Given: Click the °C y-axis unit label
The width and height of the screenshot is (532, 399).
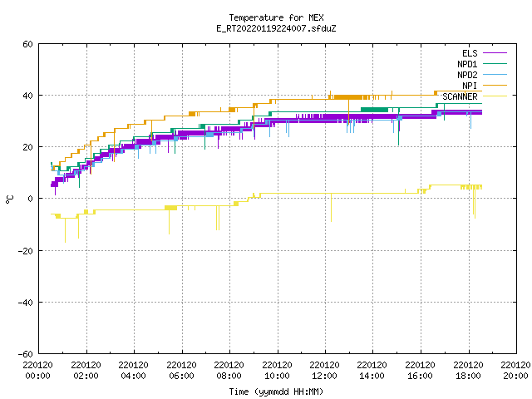Looking at the screenshot, I should click(x=10, y=199).
